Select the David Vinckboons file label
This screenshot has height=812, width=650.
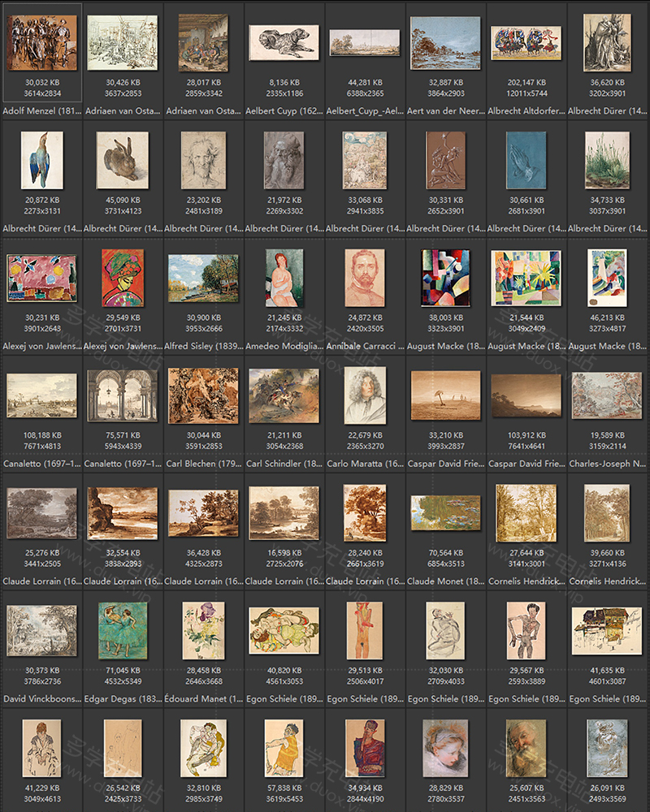[41, 698]
